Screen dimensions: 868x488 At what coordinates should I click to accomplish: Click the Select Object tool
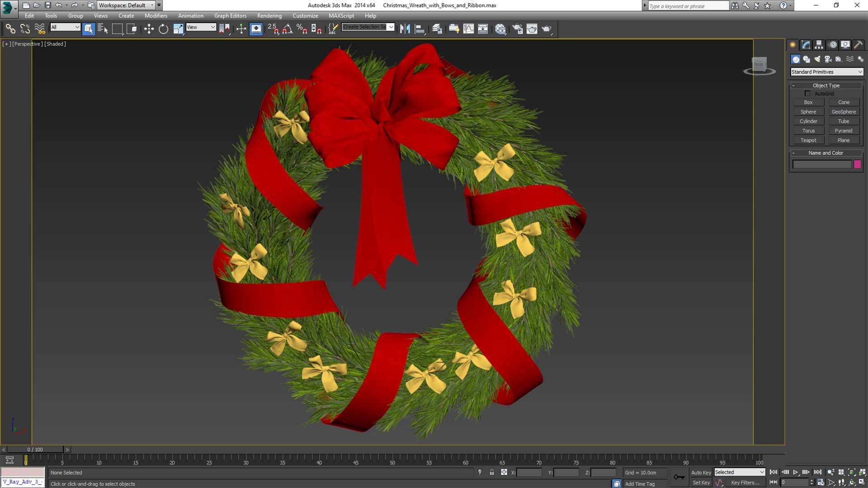pyautogui.click(x=89, y=29)
